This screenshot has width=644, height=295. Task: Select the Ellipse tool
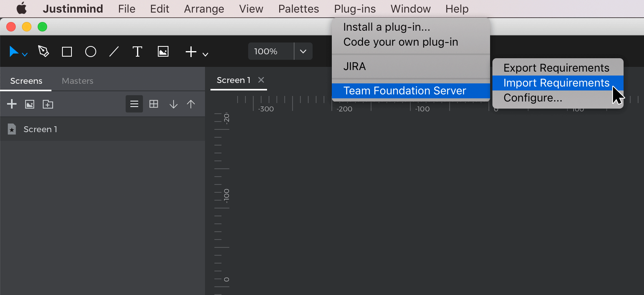tap(91, 52)
